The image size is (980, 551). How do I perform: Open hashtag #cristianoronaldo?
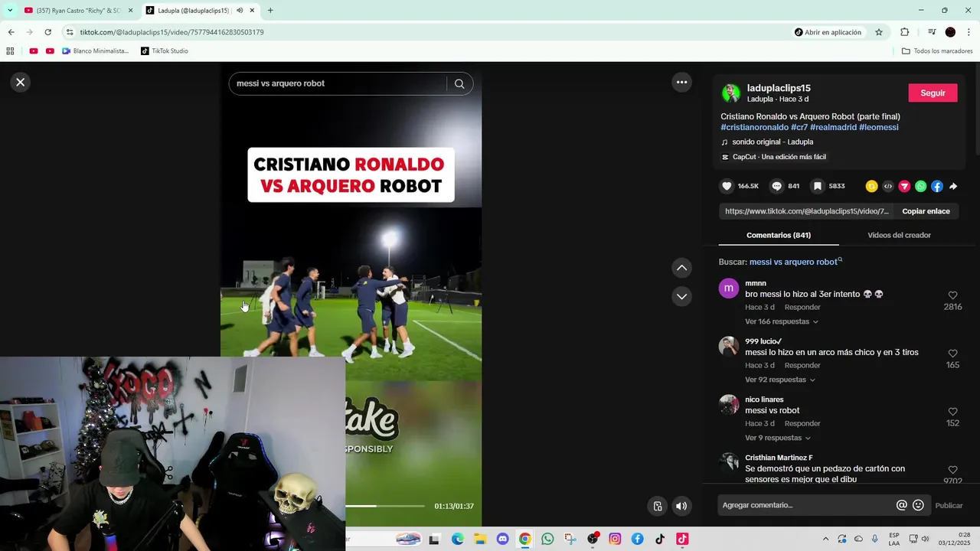pos(754,127)
